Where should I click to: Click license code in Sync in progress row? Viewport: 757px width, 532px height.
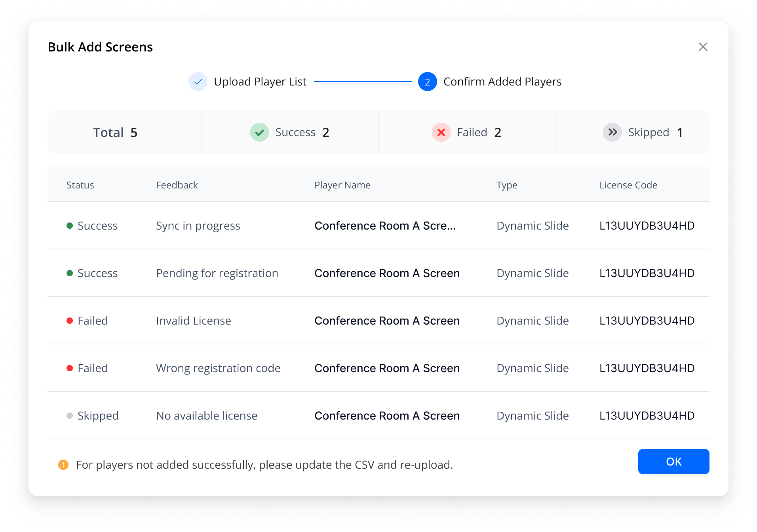point(647,226)
